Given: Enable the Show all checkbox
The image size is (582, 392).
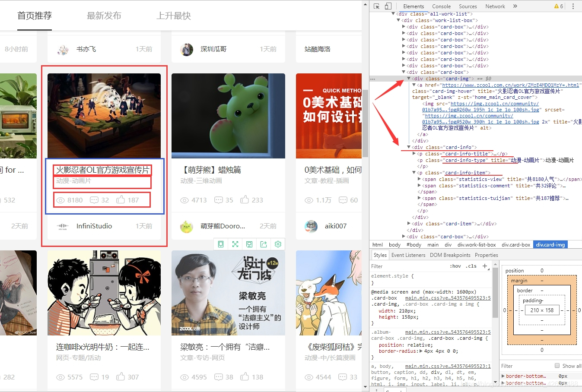Looking at the screenshot, I should click(557, 366).
